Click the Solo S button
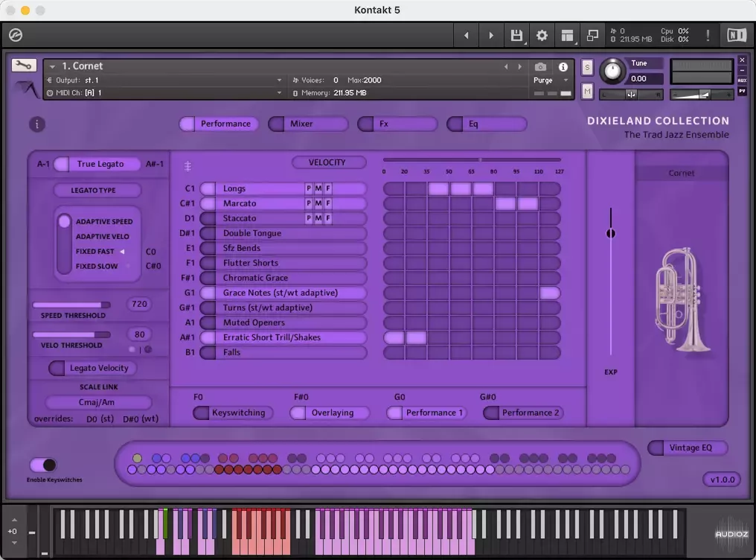This screenshot has width=756, height=560. point(587,67)
